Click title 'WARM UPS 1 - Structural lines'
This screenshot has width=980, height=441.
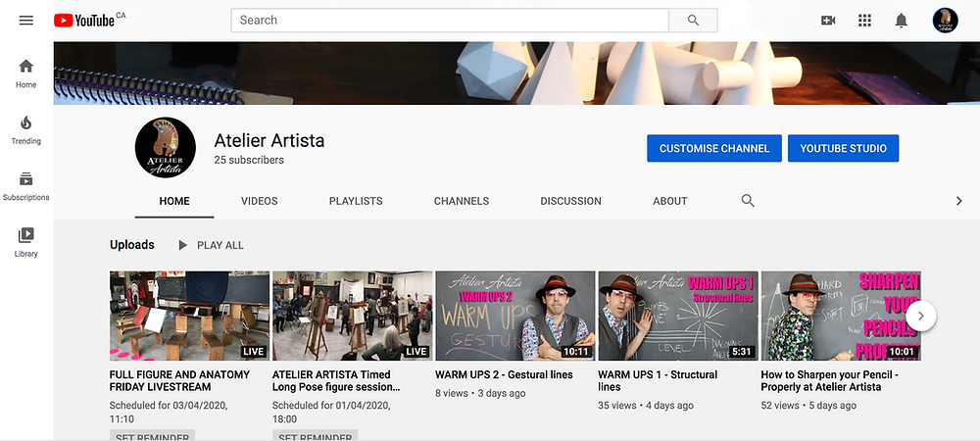(x=658, y=381)
